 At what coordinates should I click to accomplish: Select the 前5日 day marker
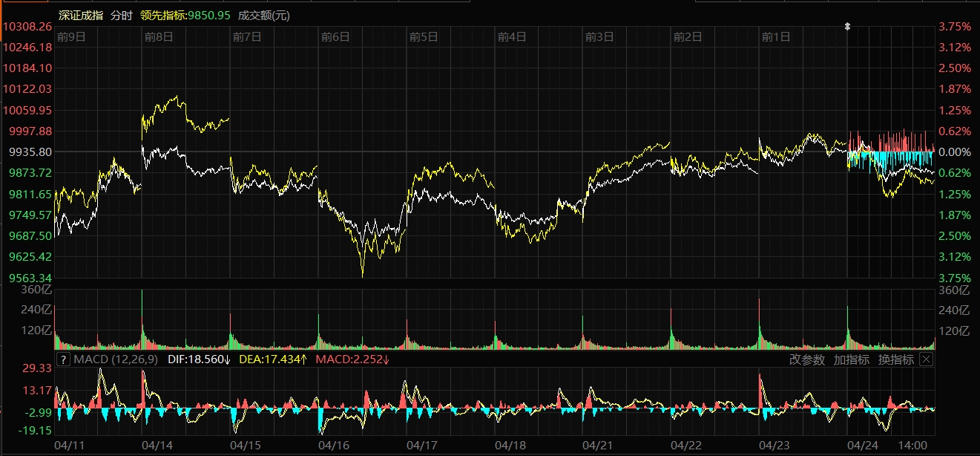[x=424, y=36]
